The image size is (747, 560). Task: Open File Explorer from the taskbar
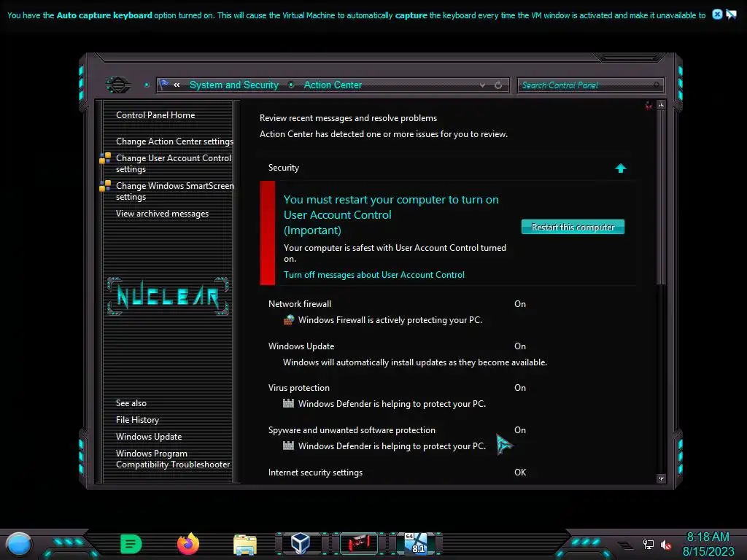point(245,545)
